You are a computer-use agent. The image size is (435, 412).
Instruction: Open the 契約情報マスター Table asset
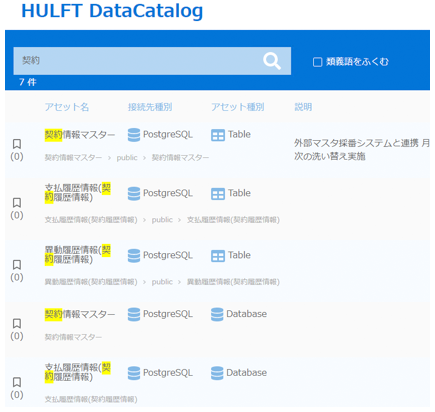click(x=80, y=135)
